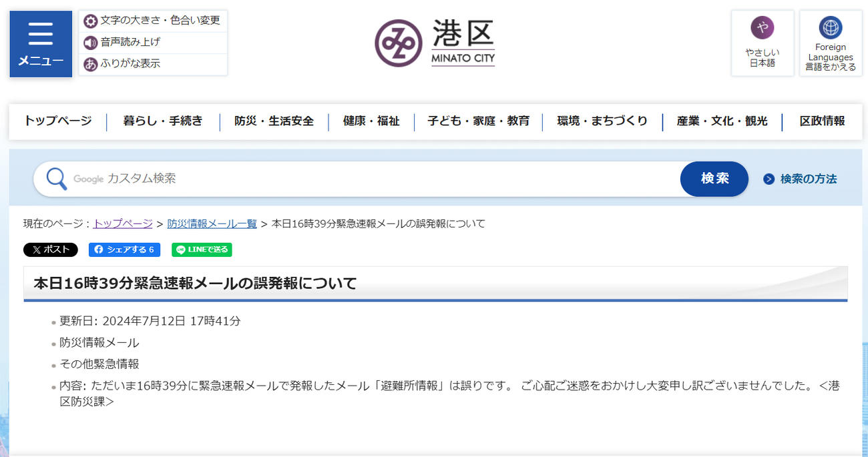The height and width of the screenshot is (457, 868).
Task: Open Foreign Languages globe icon
Action: pos(831,28)
